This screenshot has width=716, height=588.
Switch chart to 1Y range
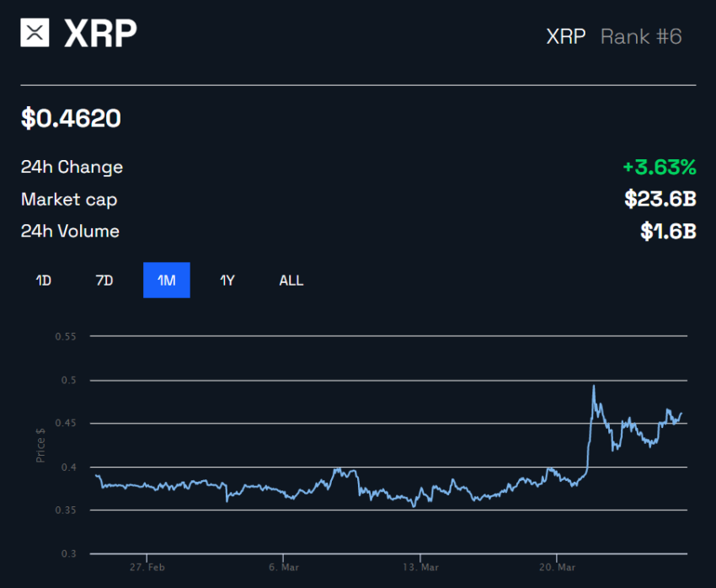(x=227, y=281)
